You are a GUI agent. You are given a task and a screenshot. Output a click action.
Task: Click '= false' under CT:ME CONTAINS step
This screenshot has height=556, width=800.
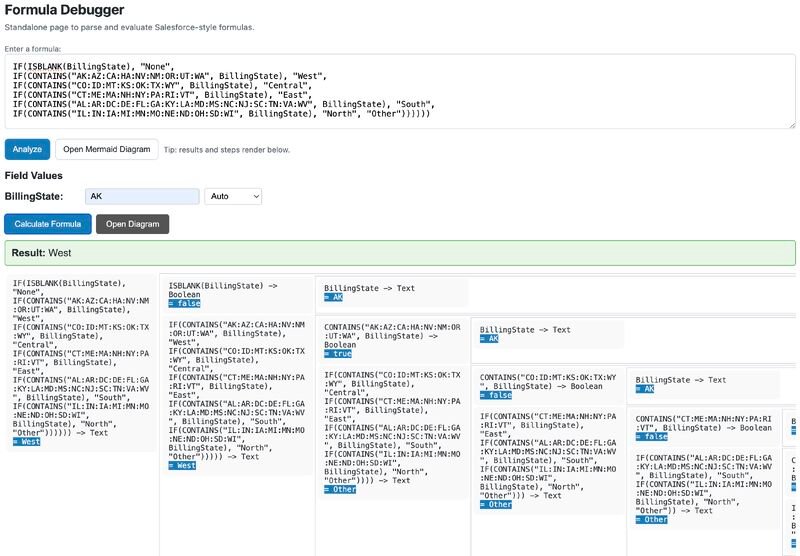tap(652, 437)
